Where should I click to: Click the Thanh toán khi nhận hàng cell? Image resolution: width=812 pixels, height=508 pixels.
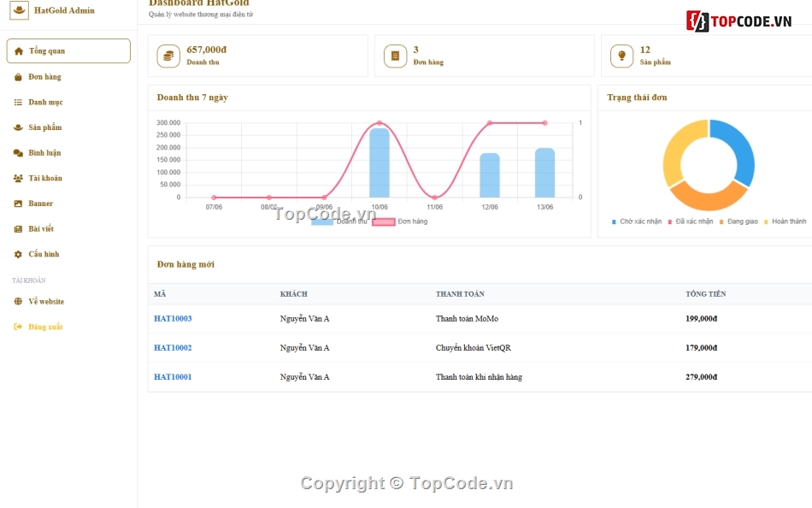[x=479, y=377]
